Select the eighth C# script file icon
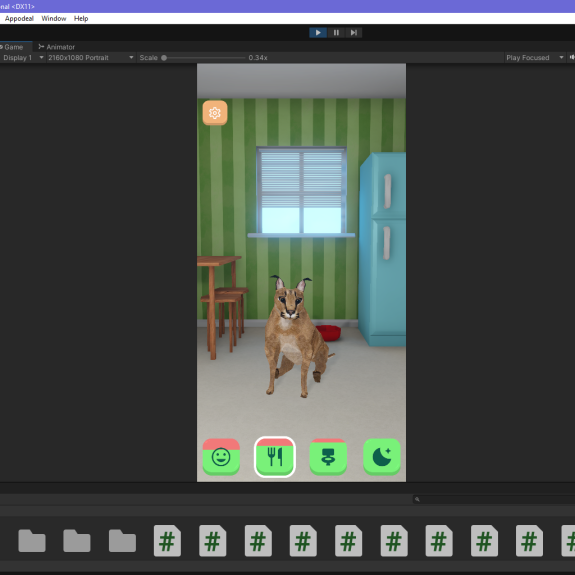Image resolution: width=575 pixels, height=575 pixels. coord(484,541)
